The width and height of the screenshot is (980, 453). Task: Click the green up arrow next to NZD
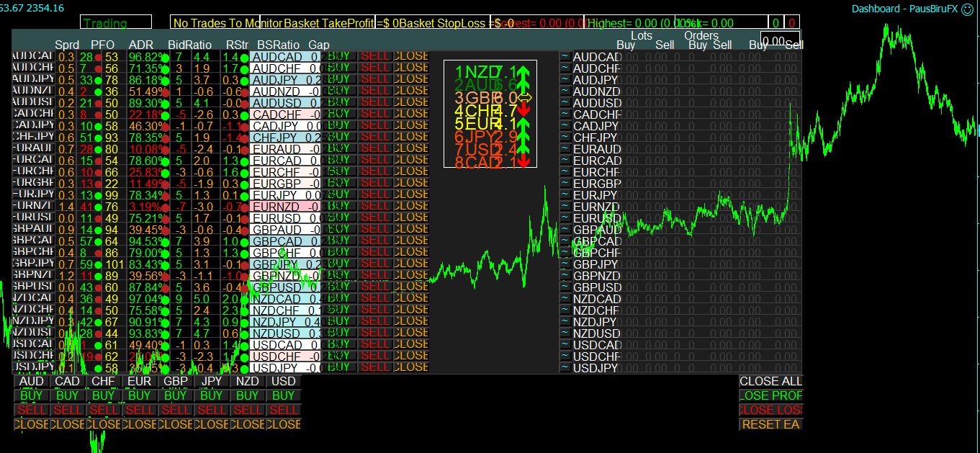click(x=523, y=73)
